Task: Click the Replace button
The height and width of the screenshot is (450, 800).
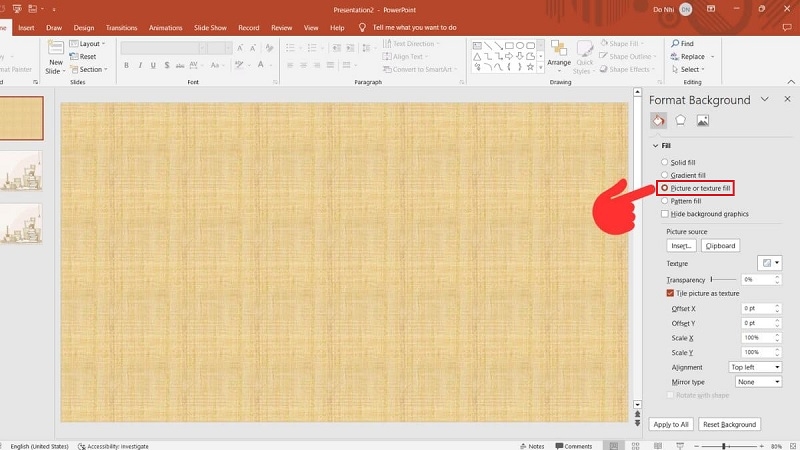Action: [692, 57]
